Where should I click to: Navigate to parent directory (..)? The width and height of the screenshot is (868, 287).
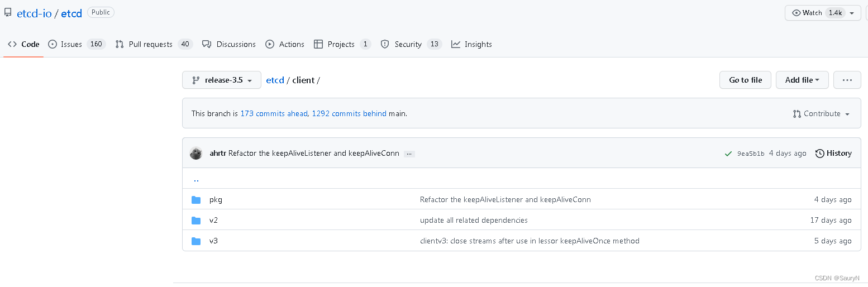(196, 180)
